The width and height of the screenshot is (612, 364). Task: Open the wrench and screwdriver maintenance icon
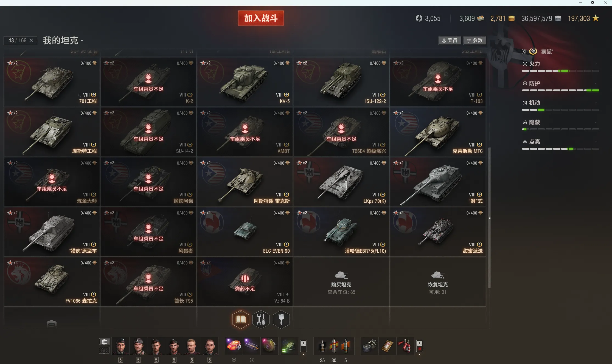click(x=261, y=319)
